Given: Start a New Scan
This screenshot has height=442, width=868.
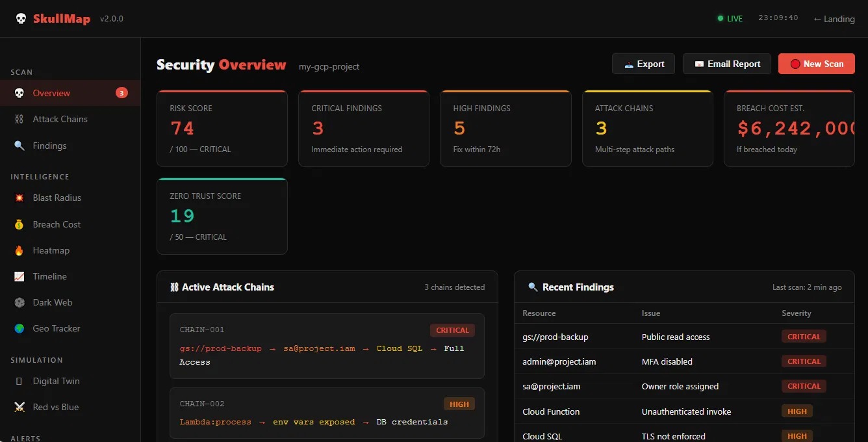Looking at the screenshot, I should pos(817,64).
